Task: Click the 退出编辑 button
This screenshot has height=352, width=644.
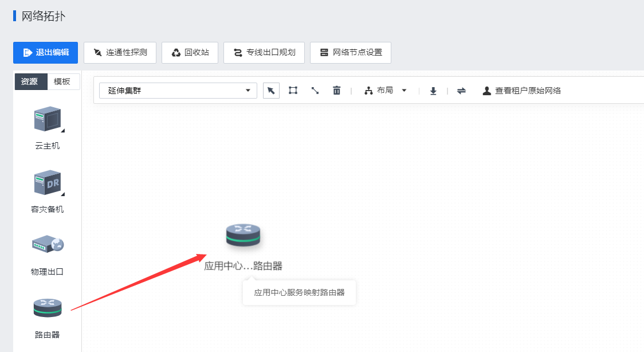Action: point(46,53)
